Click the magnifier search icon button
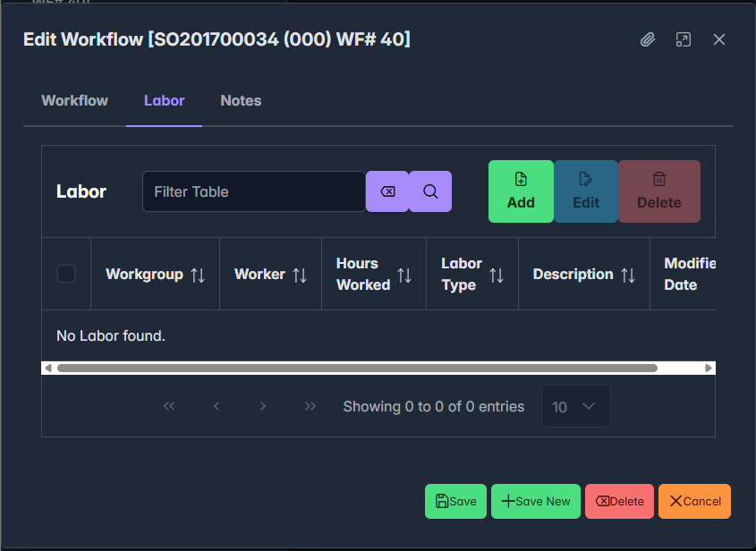Screen dimensions: 756x551 pos(430,191)
